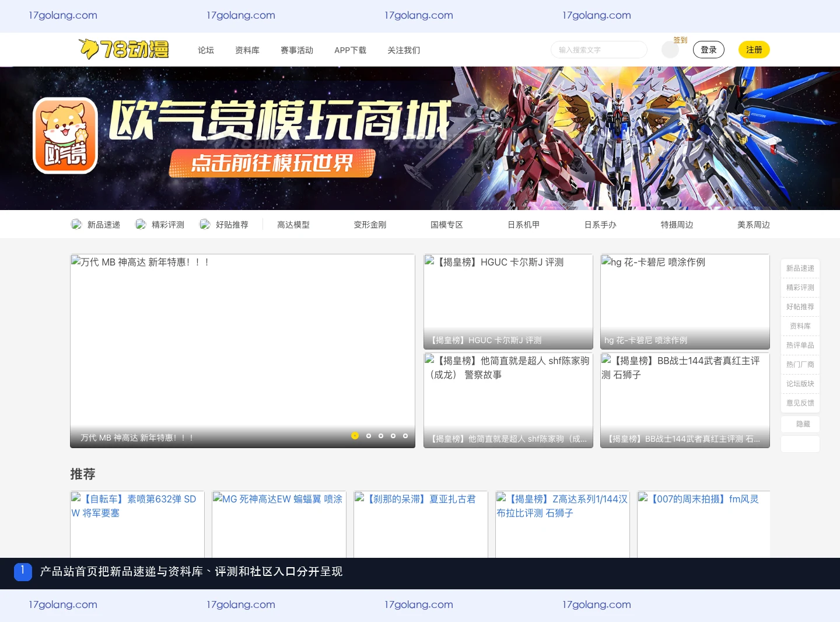Select the 特摄周边 category tab
The width and height of the screenshot is (840, 622).
(x=677, y=225)
